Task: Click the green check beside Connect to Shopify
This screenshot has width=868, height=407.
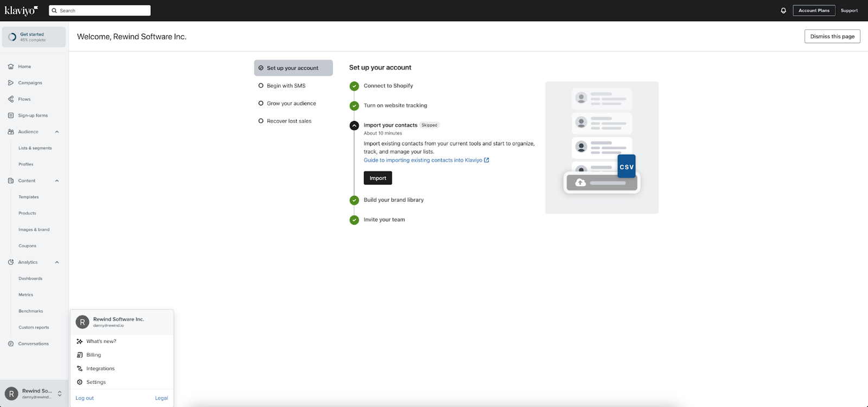Action: point(354,86)
